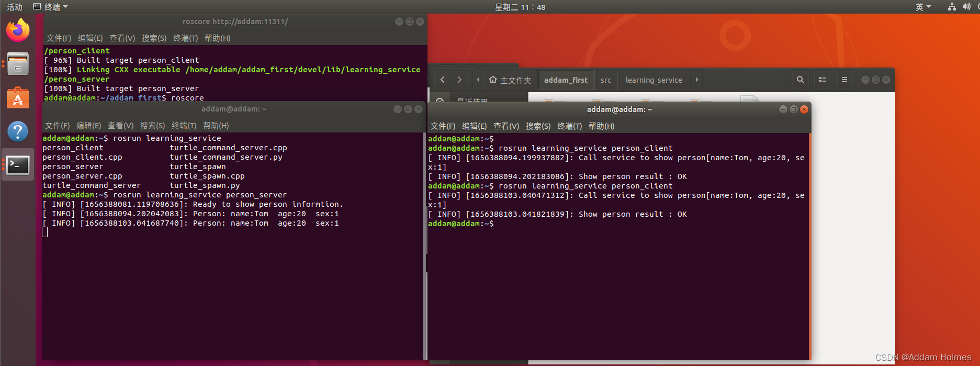
Task: Click the first 'Show person result : OK' line
Action: pyautogui.click(x=557, y=176)
